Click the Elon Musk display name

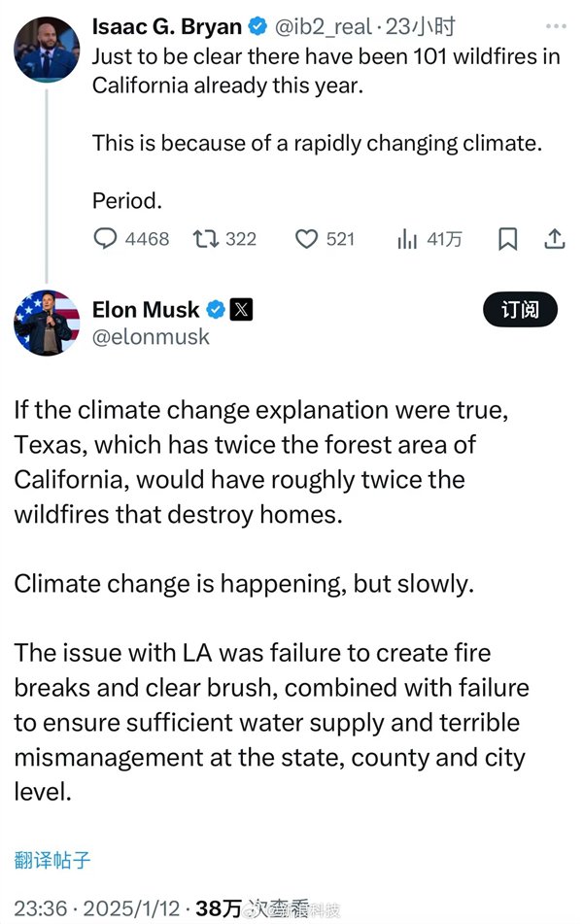(x=146, y=310)
